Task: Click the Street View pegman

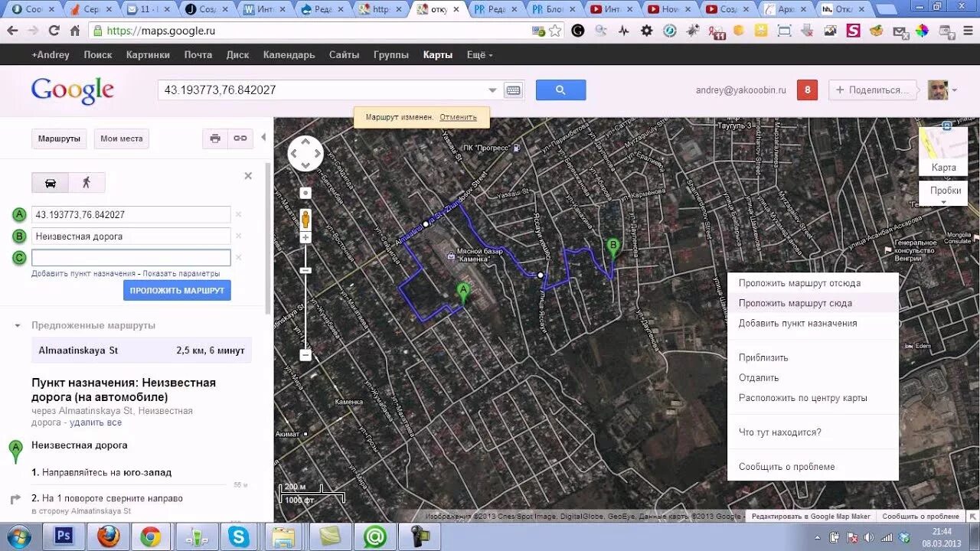Action: 305,220
